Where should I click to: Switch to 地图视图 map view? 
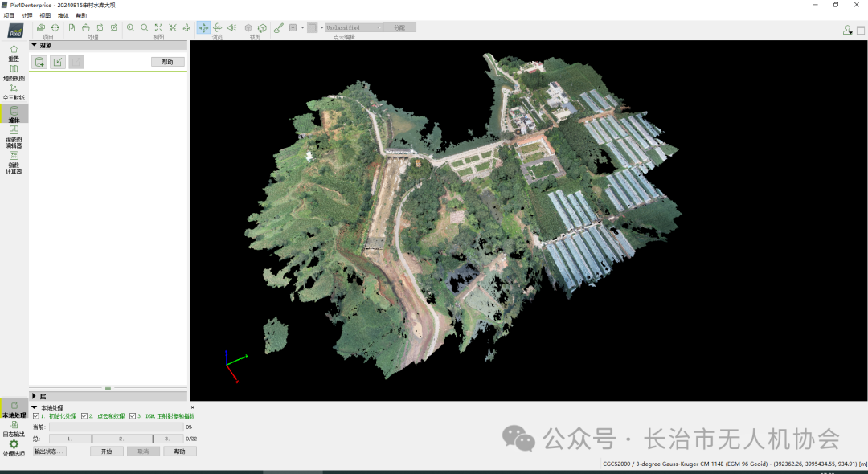(14, 72)
